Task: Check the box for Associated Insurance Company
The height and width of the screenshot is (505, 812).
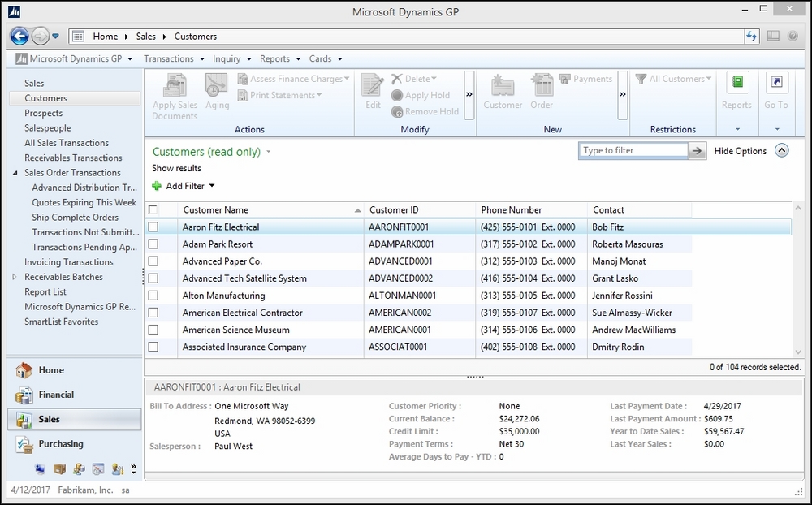Action: click(x=153, y=347)
